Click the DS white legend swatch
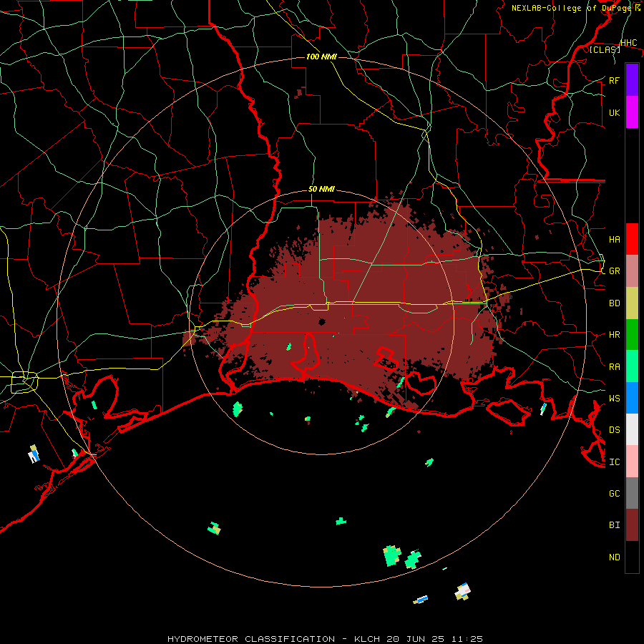Image resolution: width=644 pixels, height=644 pixels. pos(632,429)
